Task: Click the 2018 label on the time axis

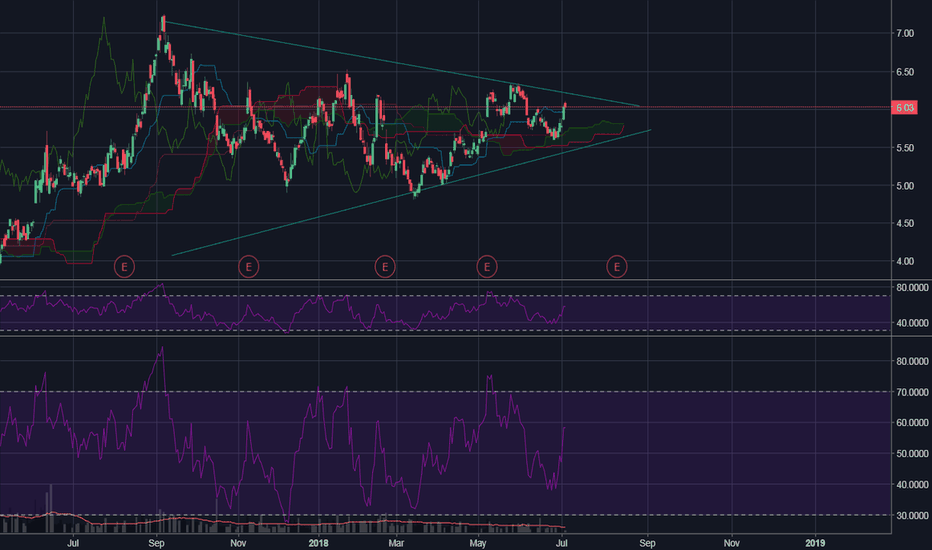Action: [x=319, y=543]
